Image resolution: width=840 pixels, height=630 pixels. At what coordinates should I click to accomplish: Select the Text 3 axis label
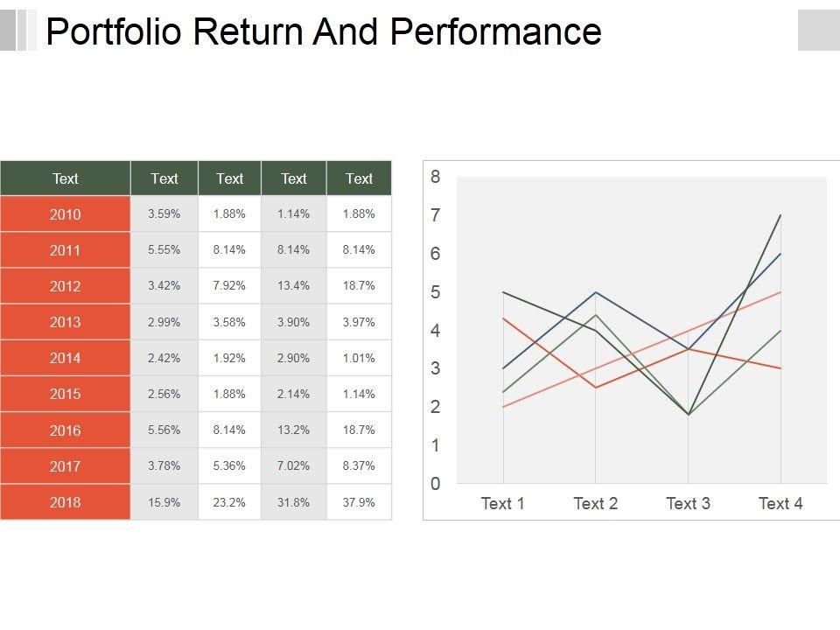click(x=688, y=504)
